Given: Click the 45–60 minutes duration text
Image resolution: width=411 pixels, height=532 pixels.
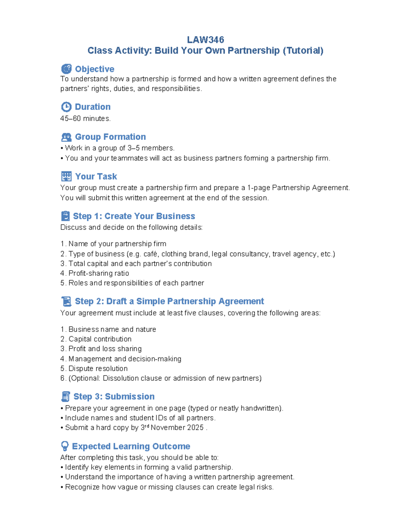Looking at the screenshot, I should pyautogui.click(x=85, y=119).
